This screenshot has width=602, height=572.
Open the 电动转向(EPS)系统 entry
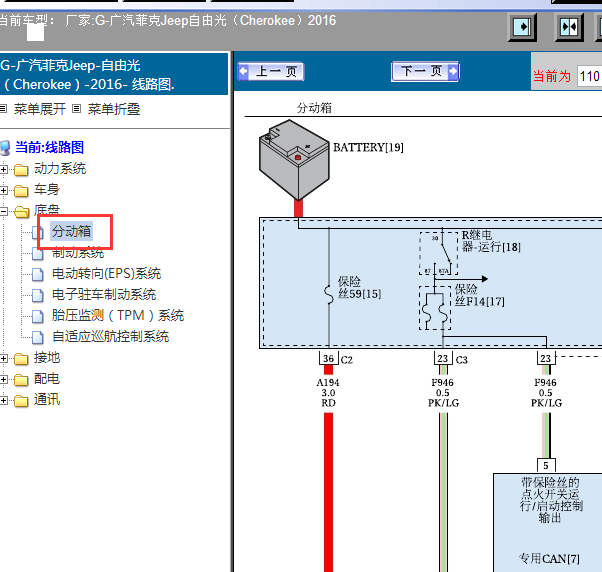pos(106,273)
